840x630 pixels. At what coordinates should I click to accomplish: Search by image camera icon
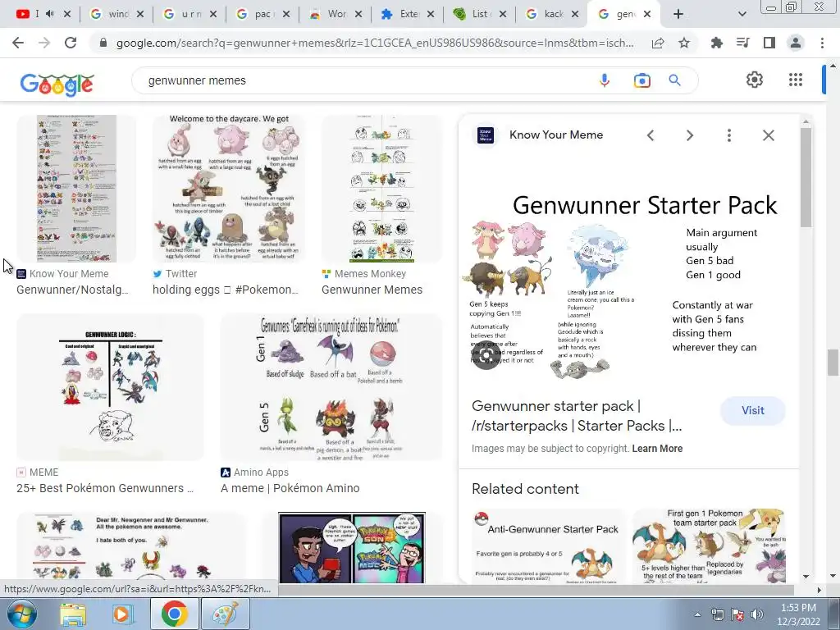pos(641,80)
